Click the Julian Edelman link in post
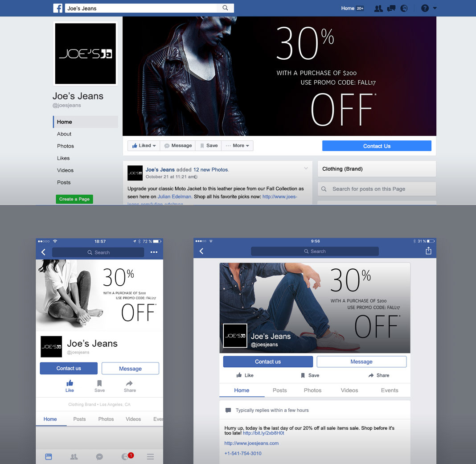 [x=174, y=197]
